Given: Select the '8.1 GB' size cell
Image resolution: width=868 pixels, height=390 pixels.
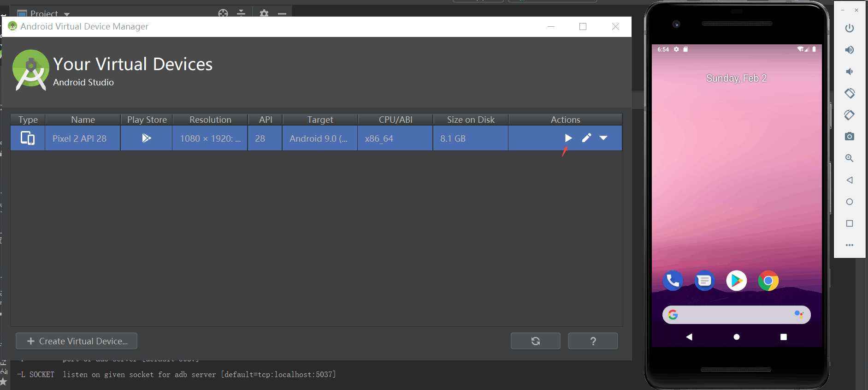Looking at the screenshot, I should (x=471, y=138).
